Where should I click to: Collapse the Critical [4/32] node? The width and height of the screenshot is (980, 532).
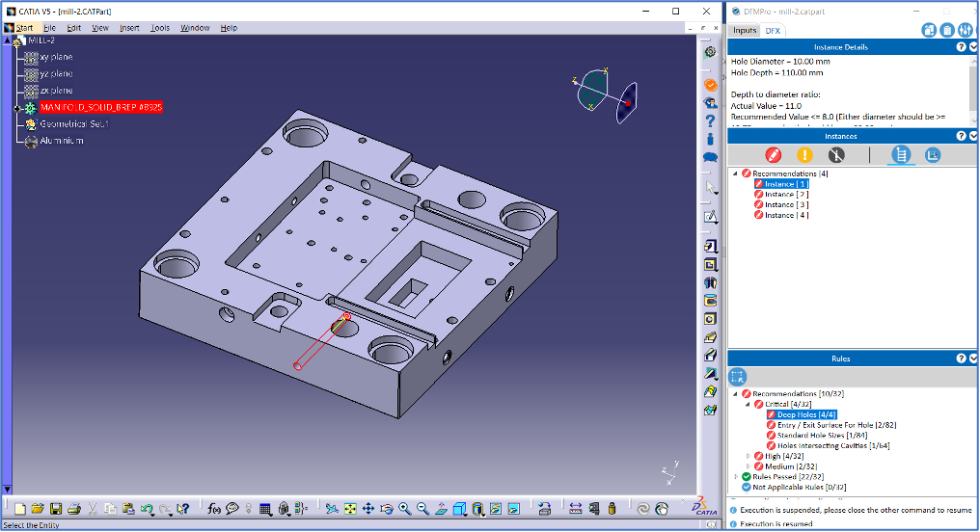pos(749,405)
